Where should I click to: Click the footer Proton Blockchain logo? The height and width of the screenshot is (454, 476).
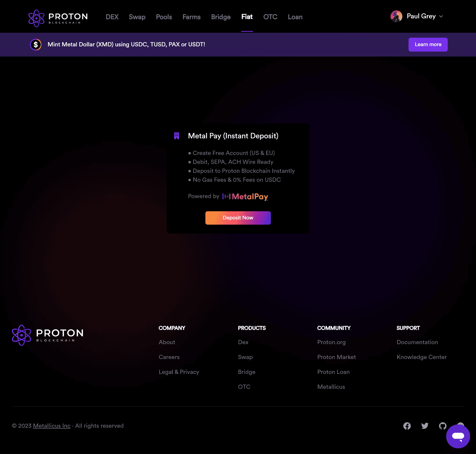tap(48, 335)
